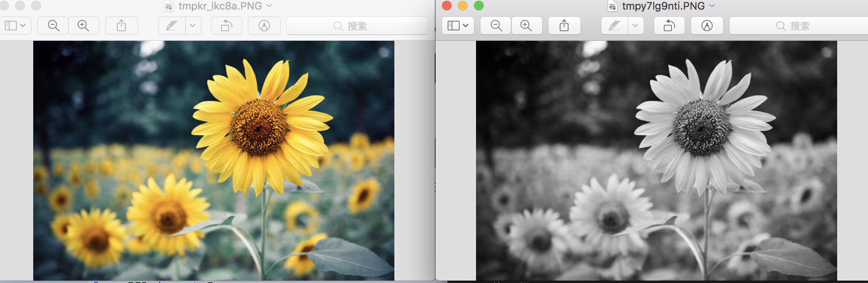
Task: Click the color sunflower image
Action: [x=214, y=160]
